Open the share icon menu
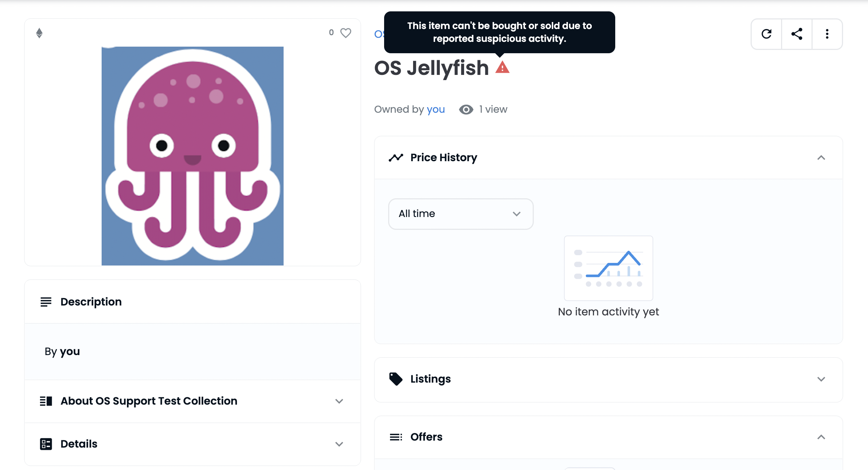Viewport: 868px width, 470px height. (x=797, y=34)
